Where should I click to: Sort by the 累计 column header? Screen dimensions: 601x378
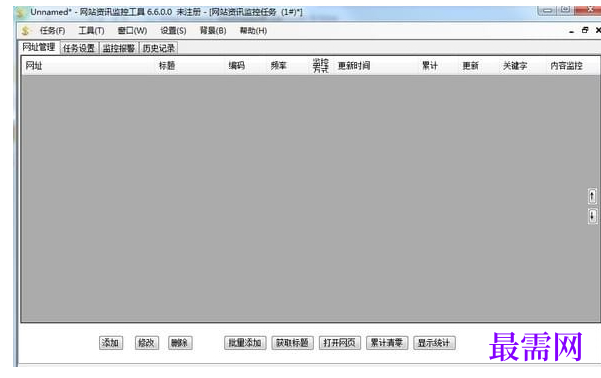point(430,66)
